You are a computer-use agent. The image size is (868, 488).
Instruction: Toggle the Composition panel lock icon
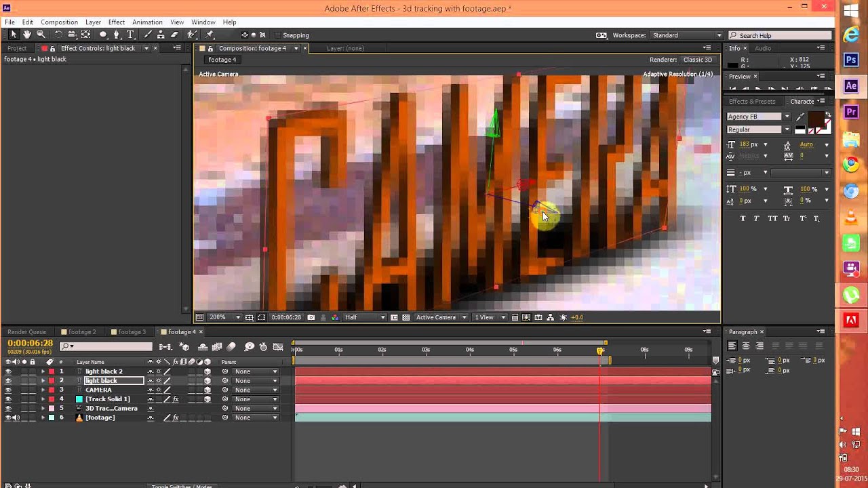pos(210,48)
